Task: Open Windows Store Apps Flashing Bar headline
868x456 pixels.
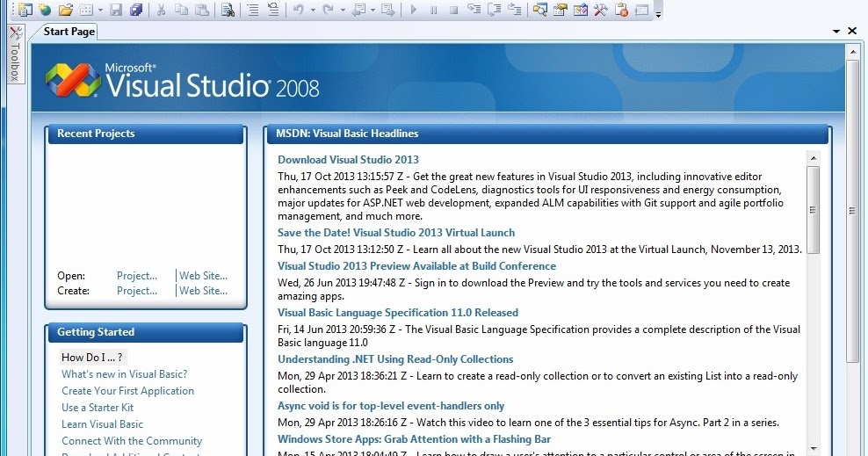Action: (x=414, y=438)
